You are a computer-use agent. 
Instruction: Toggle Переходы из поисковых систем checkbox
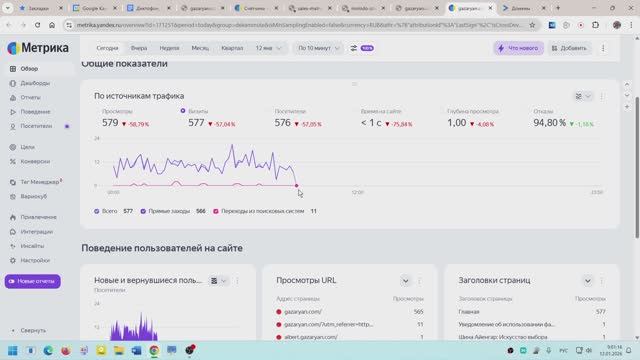point(216,211)
